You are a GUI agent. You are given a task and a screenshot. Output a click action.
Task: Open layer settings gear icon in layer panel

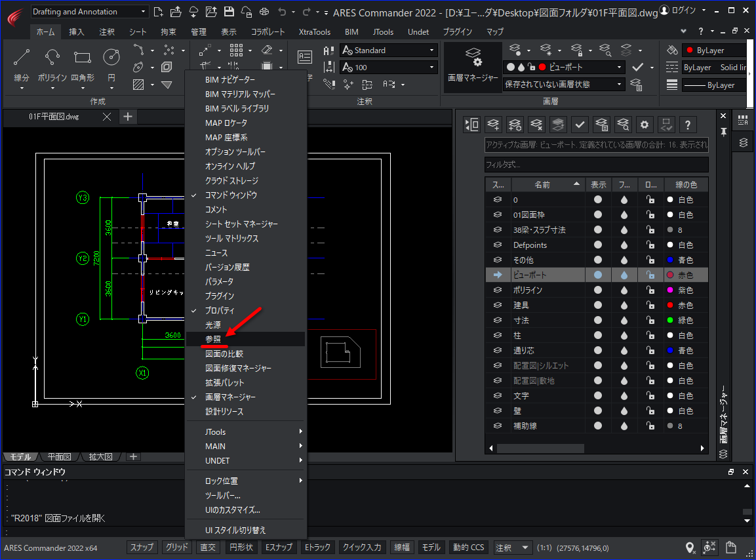pos(644,125)
